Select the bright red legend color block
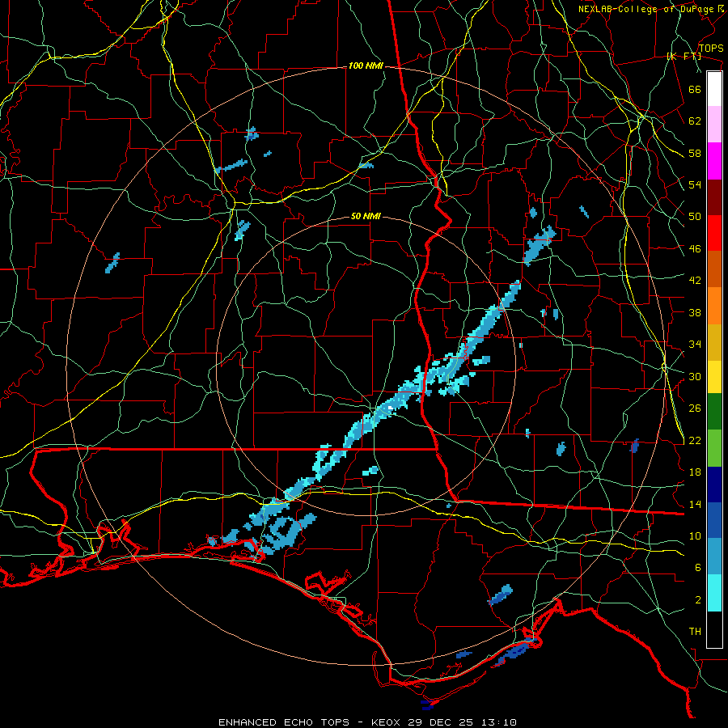Viewport: 728px width, 728px height. (714, 233)
